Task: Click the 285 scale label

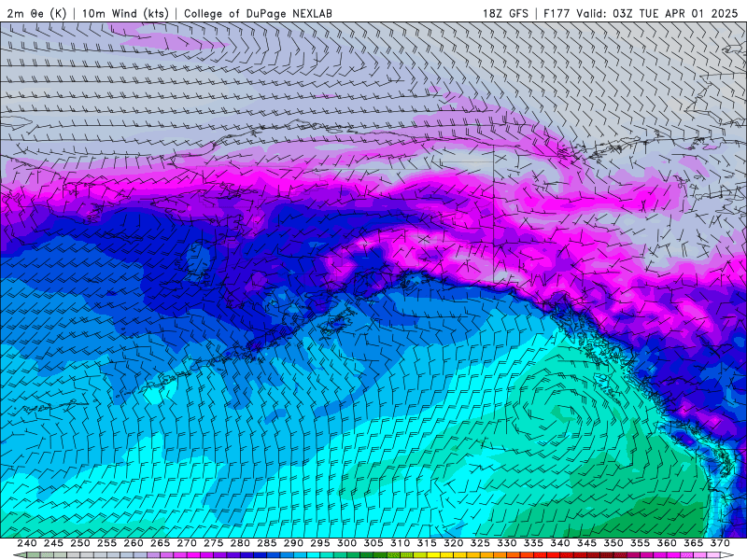Action: tap(267, 543)
